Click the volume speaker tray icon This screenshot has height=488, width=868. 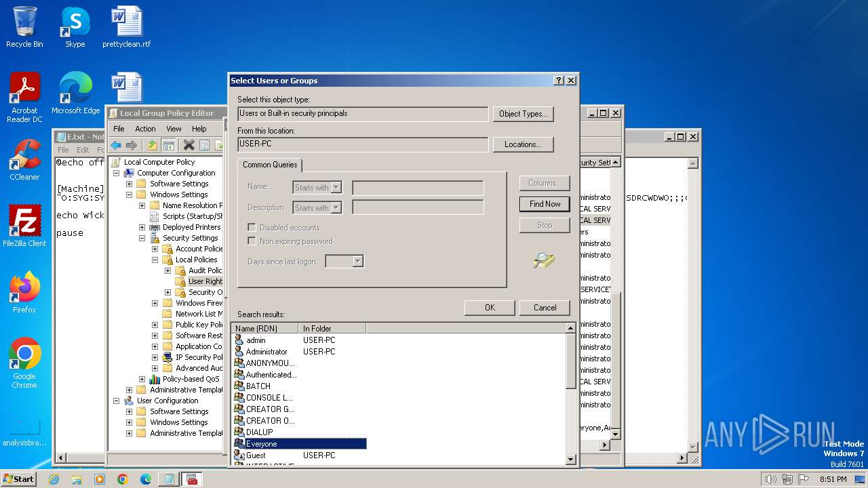coord(770,479)
